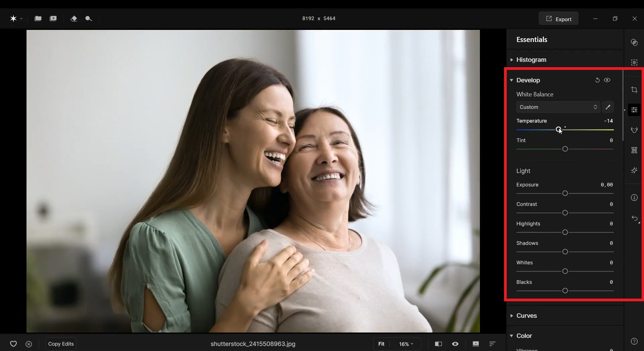Click the Contrast slider handle

(x=565, y=213)
